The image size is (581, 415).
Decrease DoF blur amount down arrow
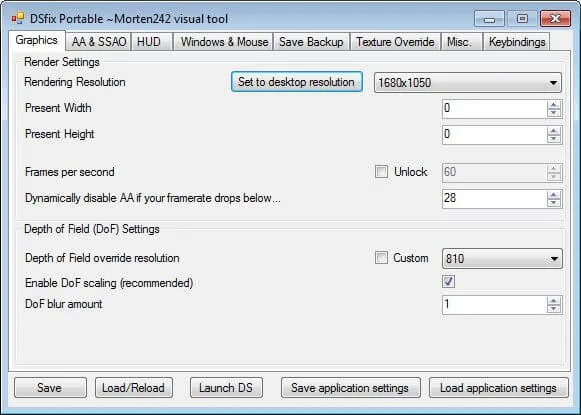[x=554, y=309]
